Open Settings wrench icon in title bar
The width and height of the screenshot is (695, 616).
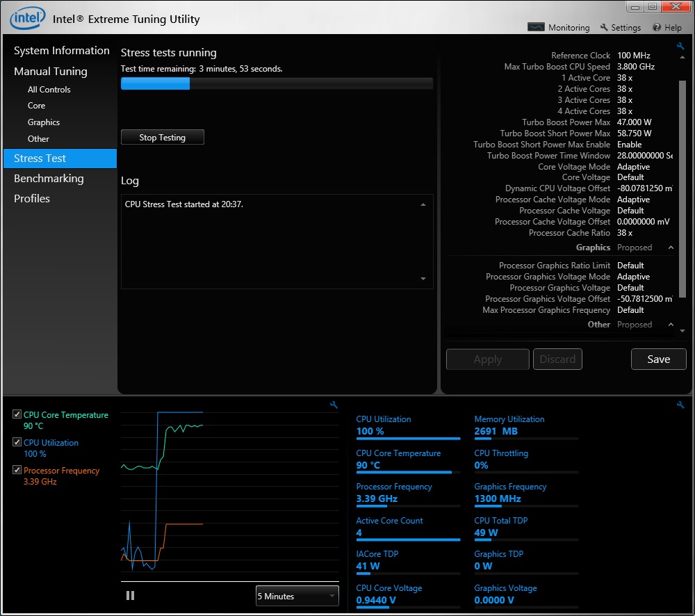[604, 27]
